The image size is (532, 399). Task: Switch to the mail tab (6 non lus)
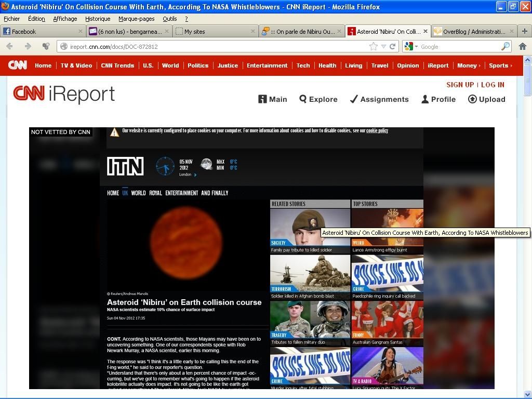click(x=129, y=31)
